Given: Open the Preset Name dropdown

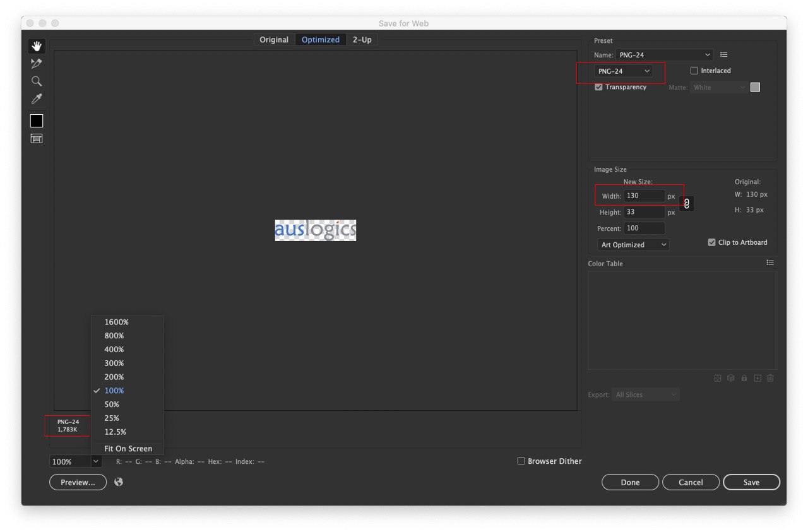Looking at the screenshot, I should (x=664, y=55).
